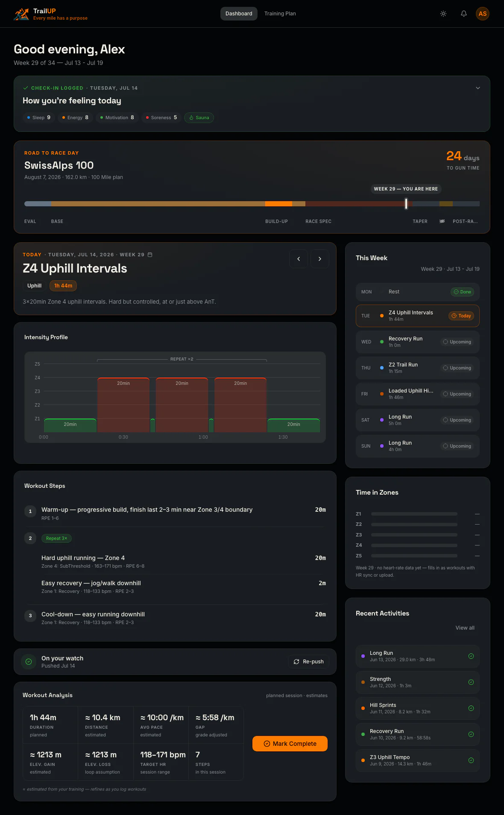Click the race-day checkered flag icon
The width and height of the screenshot is (504, 815).
coord(442,221)
